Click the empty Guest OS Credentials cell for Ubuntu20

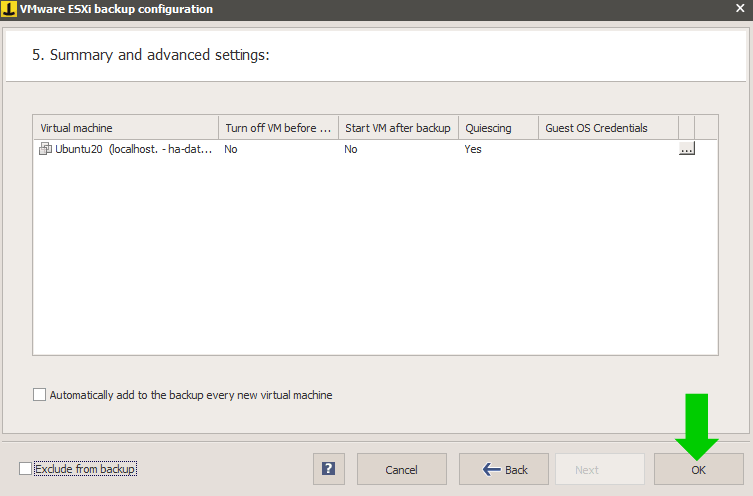[x=608, y=149]
